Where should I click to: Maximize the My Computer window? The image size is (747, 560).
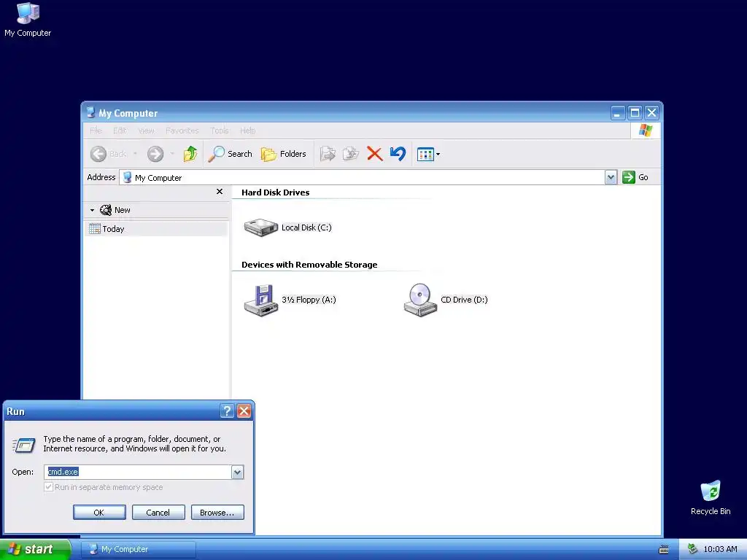pos(635,113)
